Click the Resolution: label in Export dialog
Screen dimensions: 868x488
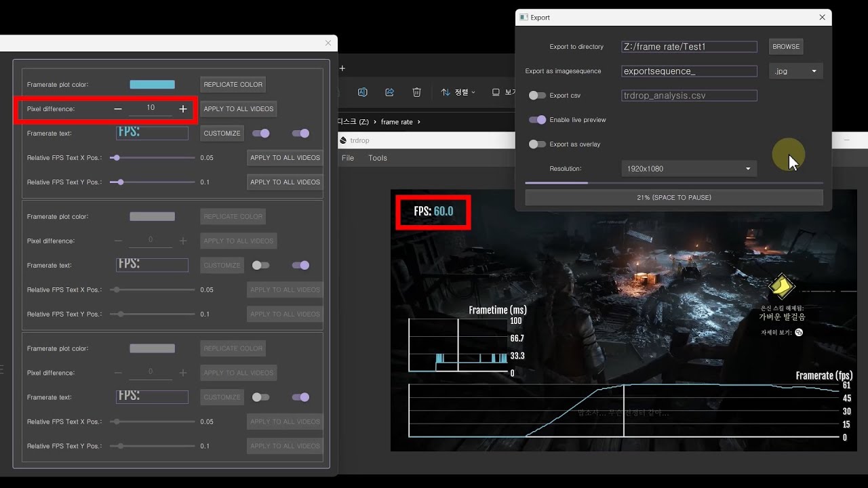click(x=566, y=169)
